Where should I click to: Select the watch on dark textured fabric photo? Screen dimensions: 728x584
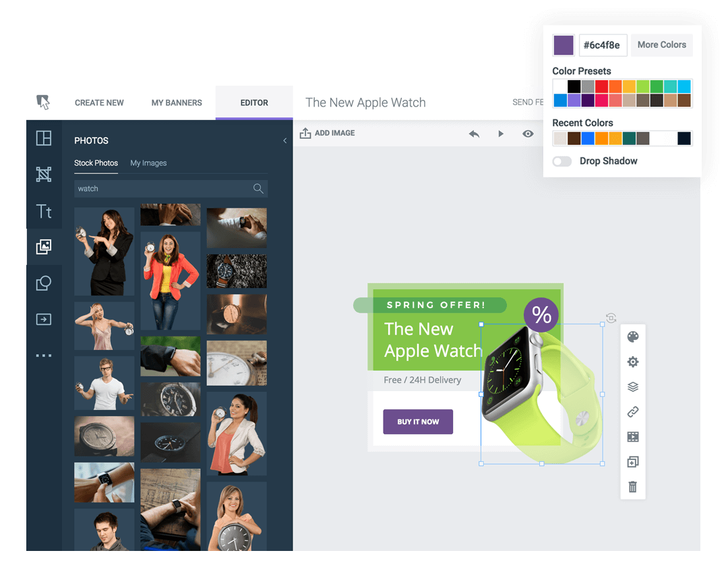(237, 271)
